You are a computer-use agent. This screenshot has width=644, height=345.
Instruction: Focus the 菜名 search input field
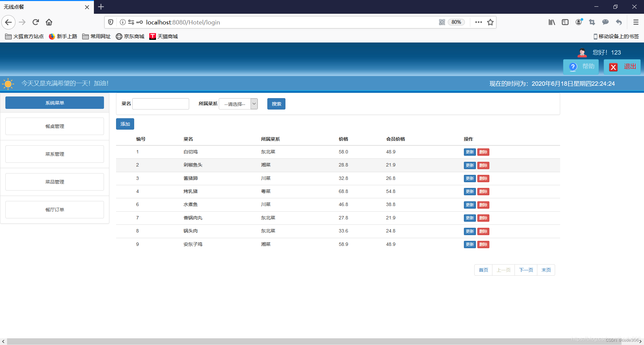coord(161,104)
